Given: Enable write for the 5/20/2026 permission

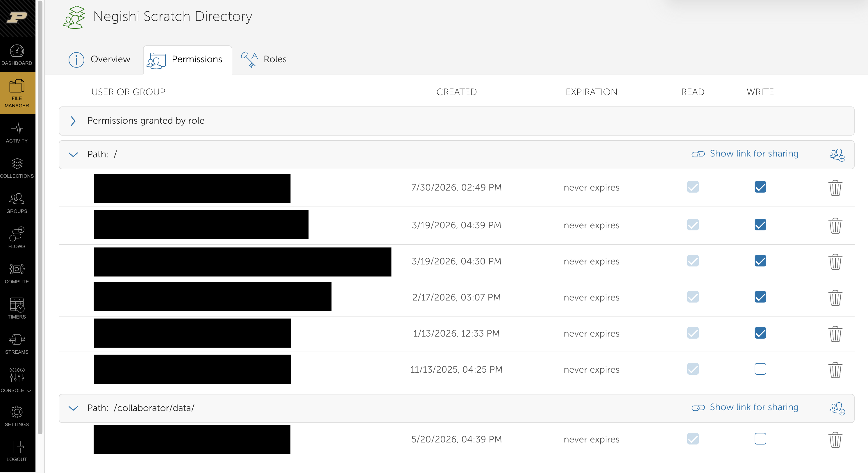Looking at the screenshot, I should pos(760,439).
